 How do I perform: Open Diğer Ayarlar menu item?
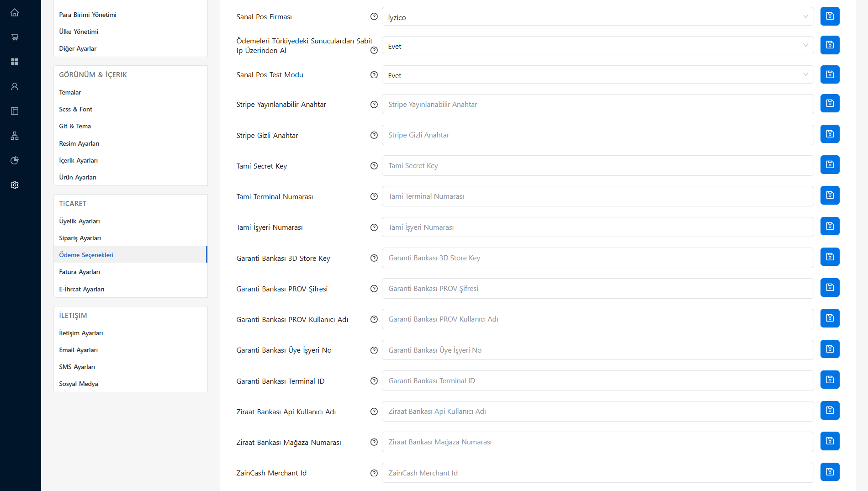click(78, 48)
